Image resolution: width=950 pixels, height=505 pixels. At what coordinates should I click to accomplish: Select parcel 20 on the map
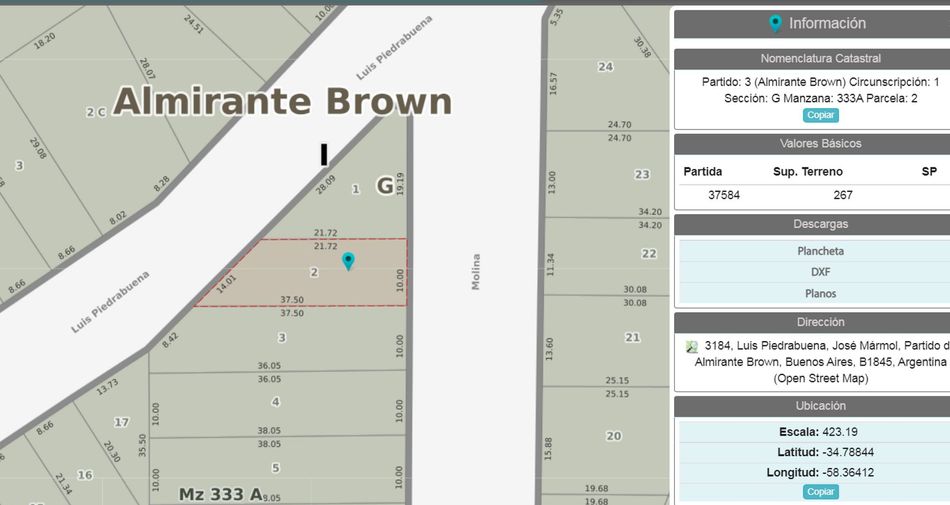coord(614,436)
